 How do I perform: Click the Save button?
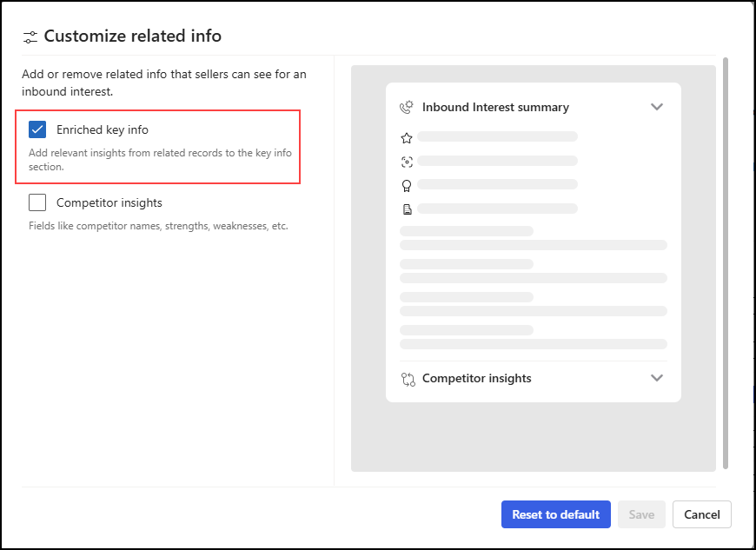tap(641, 514)
